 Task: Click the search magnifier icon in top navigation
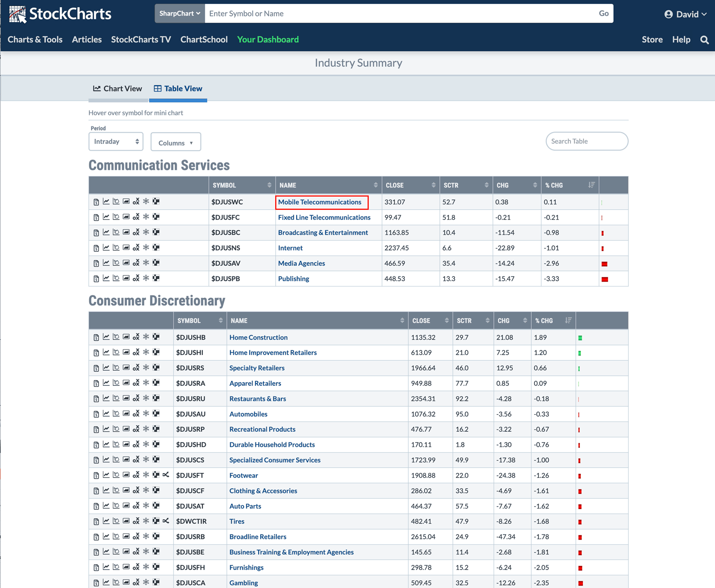coord(704,40)
